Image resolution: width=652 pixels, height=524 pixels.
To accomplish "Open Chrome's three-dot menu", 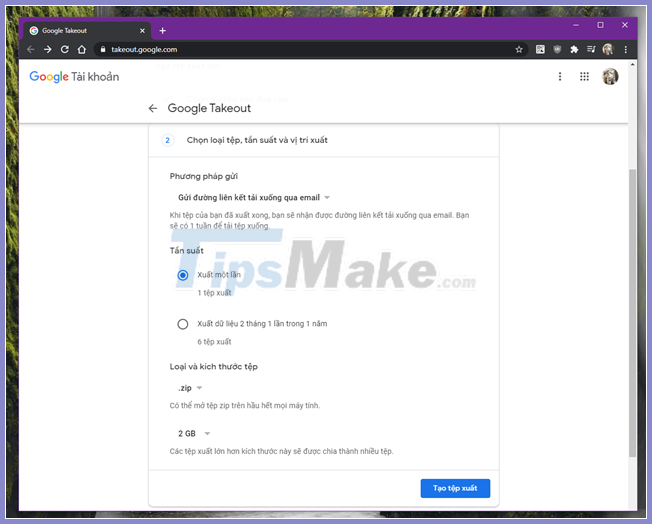I will [625, 49].
